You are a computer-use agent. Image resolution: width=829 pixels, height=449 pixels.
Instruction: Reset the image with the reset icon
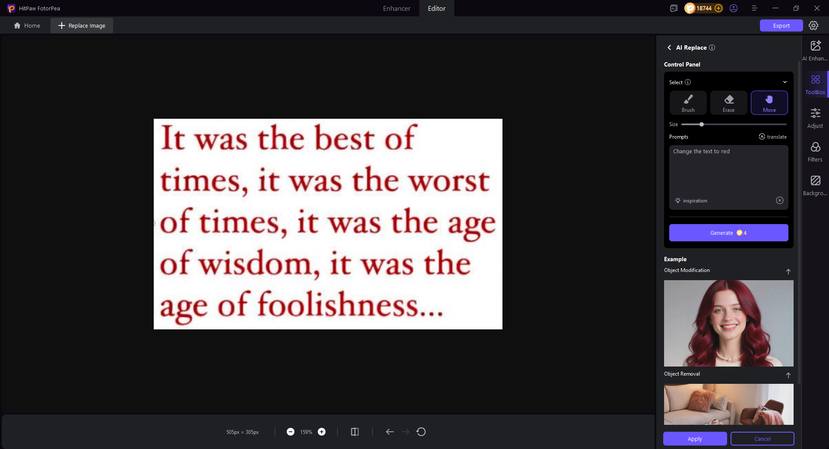pyautogui.click(x=421, y=432)
